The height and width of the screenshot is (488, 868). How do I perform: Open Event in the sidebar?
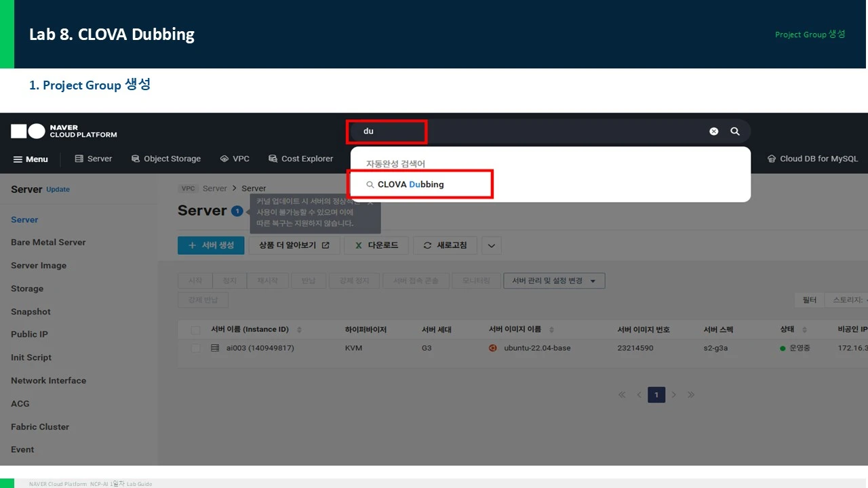coord(22,449)
